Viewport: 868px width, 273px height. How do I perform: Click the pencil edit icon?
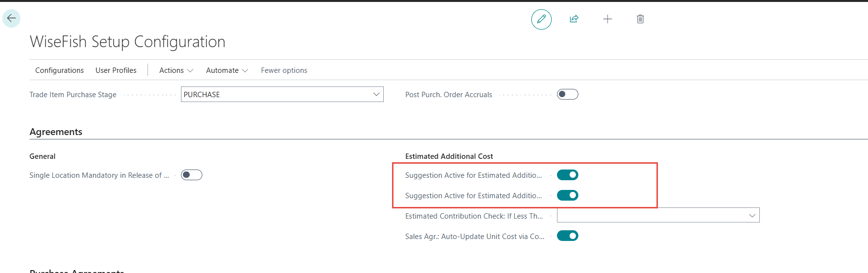(x=541, y=19)
